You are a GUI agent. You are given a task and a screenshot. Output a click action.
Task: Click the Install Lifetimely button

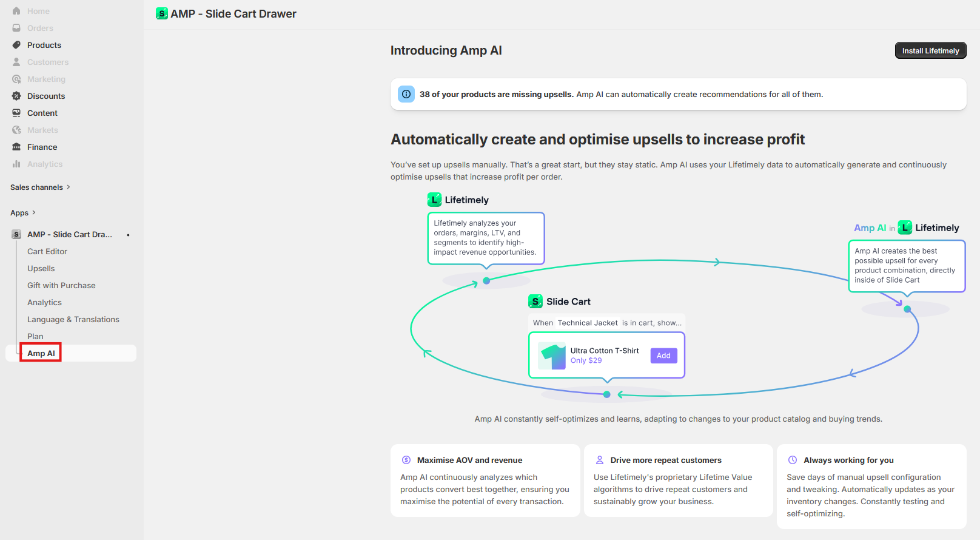(930, 50)
